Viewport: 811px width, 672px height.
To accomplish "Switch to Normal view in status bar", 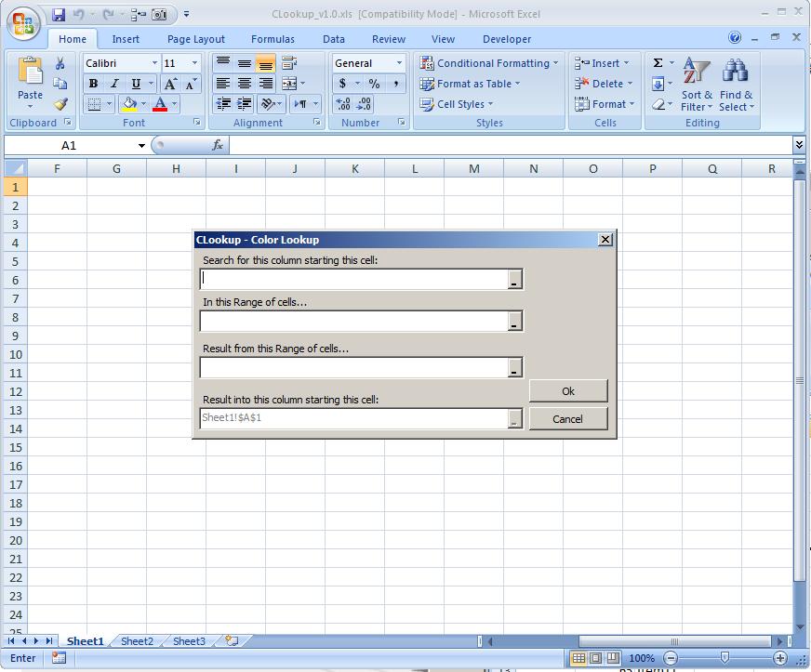I will [x=578, y=658].
